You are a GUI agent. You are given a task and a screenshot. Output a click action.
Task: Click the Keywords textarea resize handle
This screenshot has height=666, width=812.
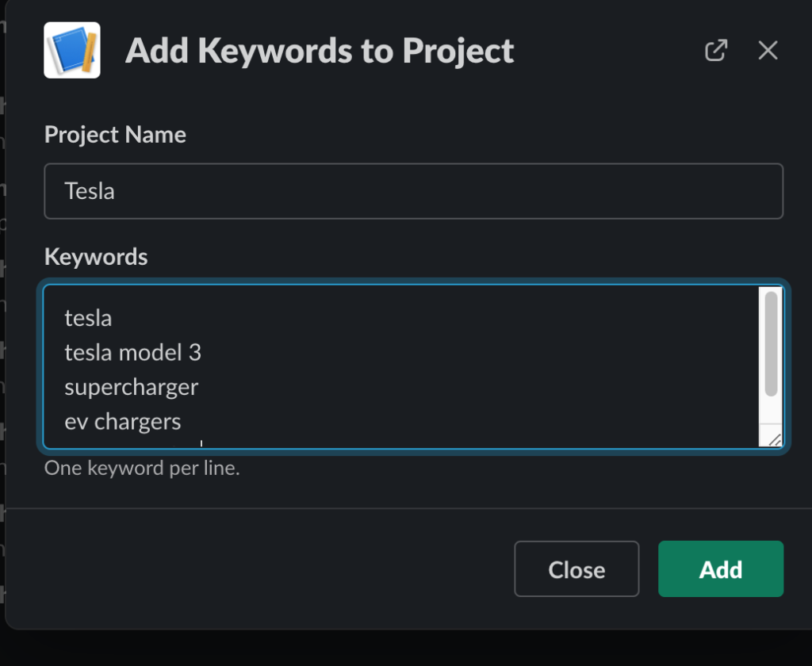774,439
